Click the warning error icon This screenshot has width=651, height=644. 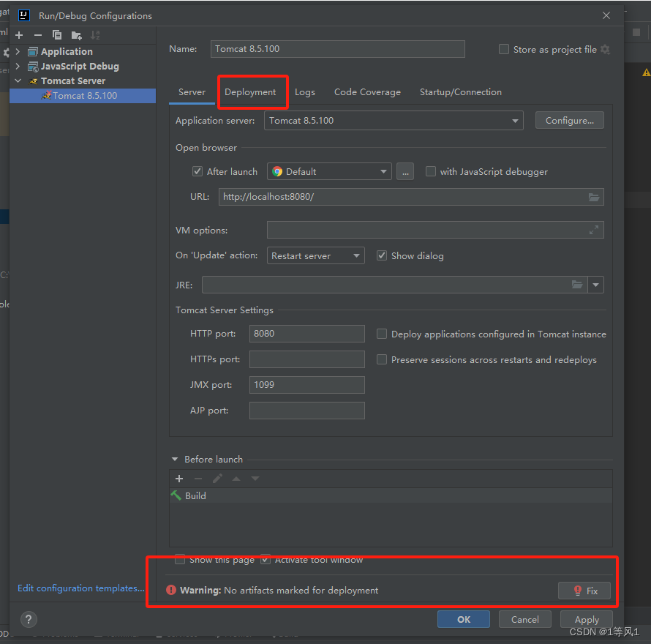pyautogui.click(x=171, y=590)
